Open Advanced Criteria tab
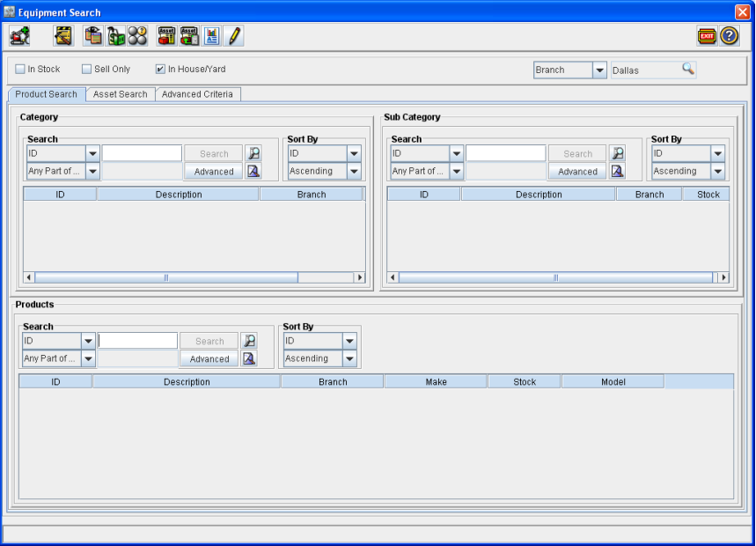 (x=197, y=94)
